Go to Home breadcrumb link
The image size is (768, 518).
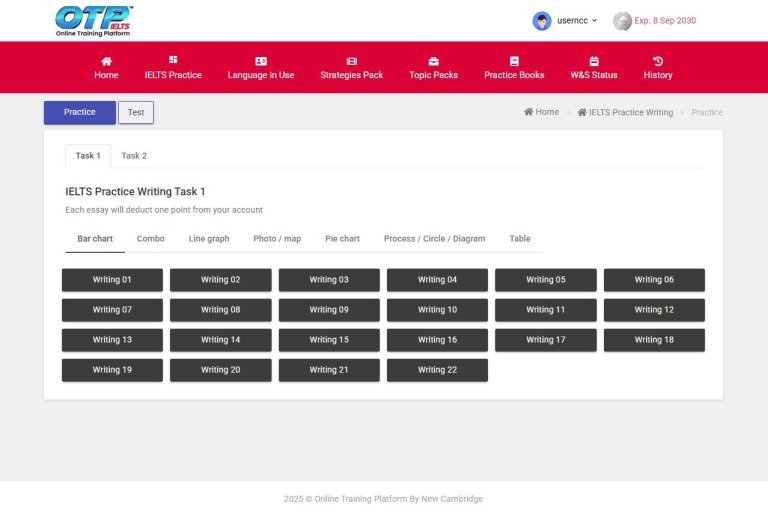542,113
